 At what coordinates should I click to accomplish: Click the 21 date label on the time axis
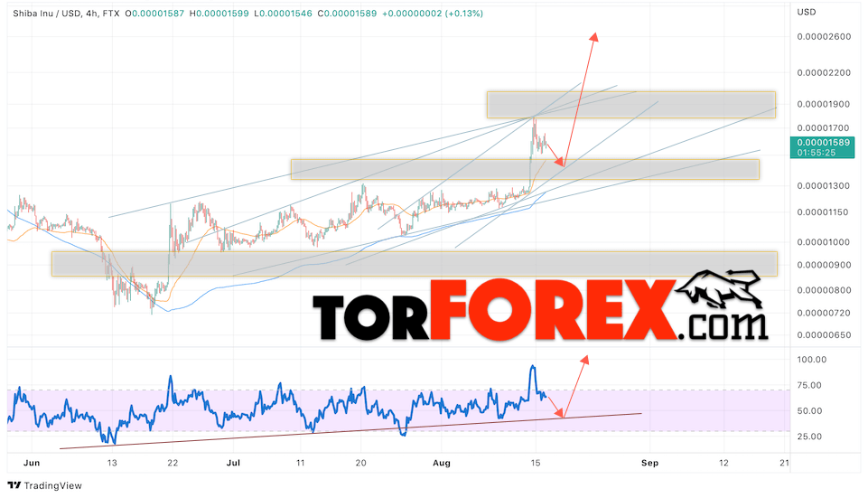(784, 463)
